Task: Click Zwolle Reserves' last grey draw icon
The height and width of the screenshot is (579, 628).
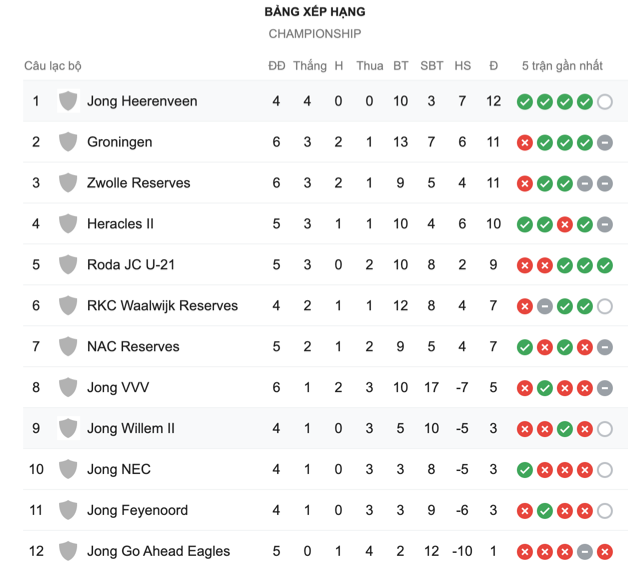Action: [x=605, y=184]
